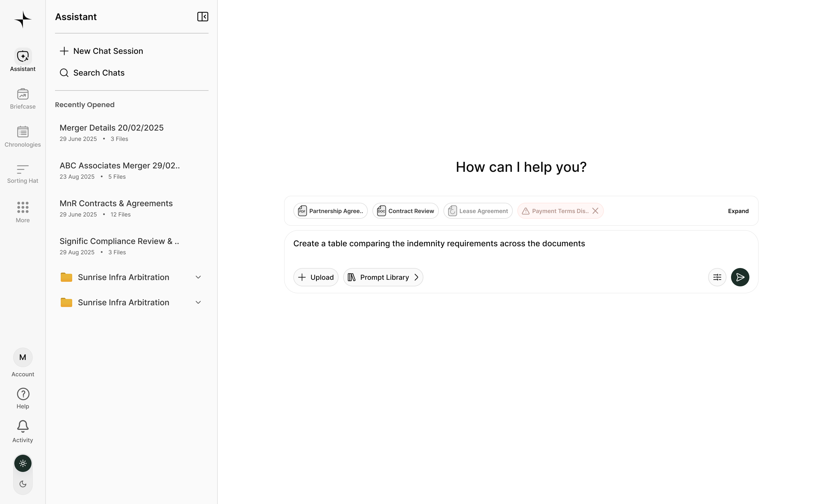Switch to dark mode moon toggle
825x504 pixels.
coord(23,484)
